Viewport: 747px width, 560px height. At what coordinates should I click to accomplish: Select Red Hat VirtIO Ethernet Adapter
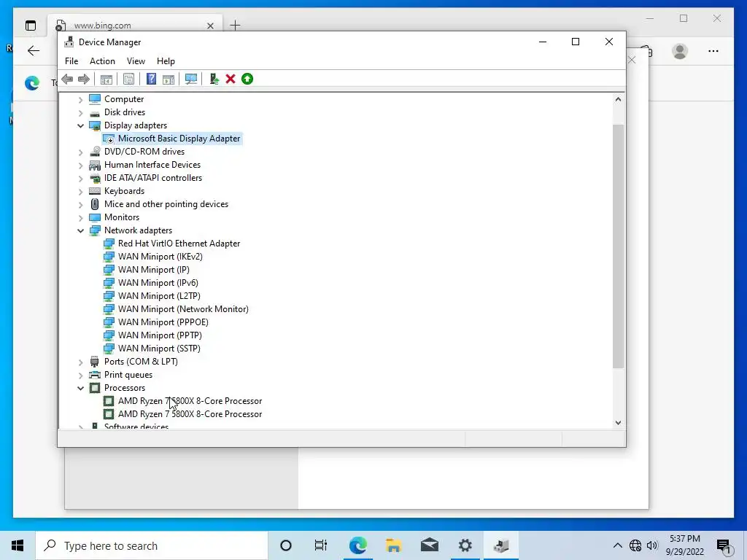(x=179, y=244)
